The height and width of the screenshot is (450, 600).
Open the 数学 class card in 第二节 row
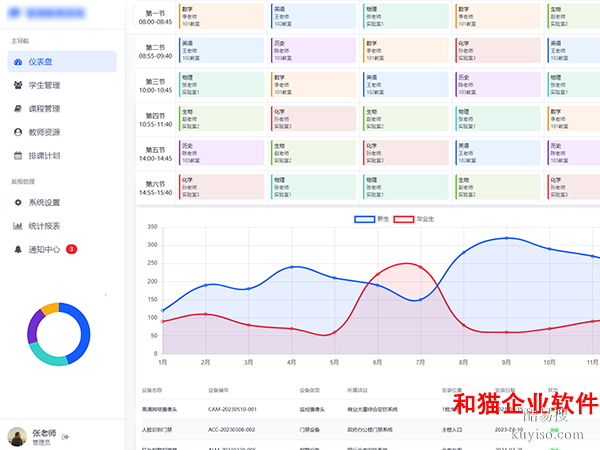(406, 50)
